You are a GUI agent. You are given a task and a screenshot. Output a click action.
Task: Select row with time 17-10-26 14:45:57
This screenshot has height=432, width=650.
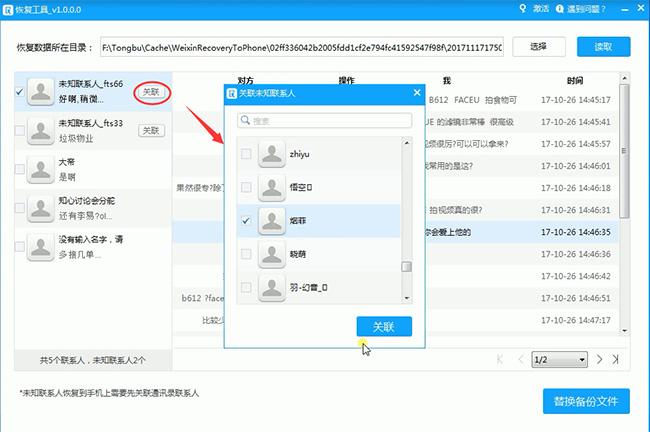395,144
